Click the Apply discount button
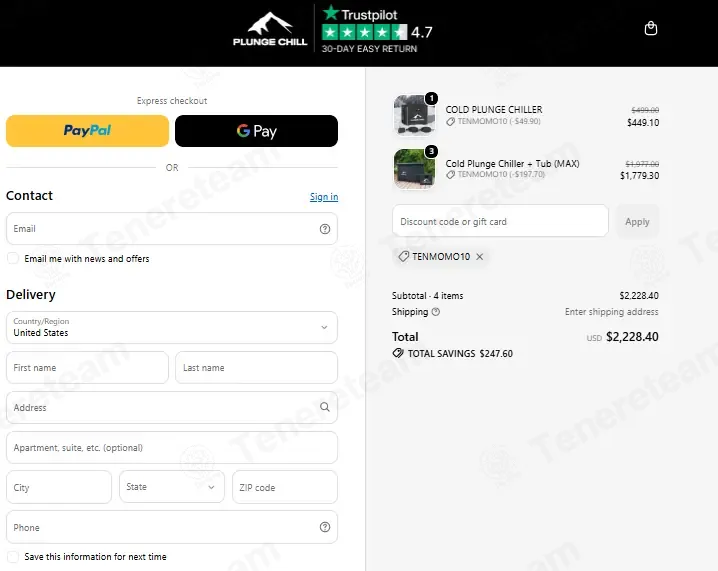This screenshot has width=718, height=571. click(637, 222)
